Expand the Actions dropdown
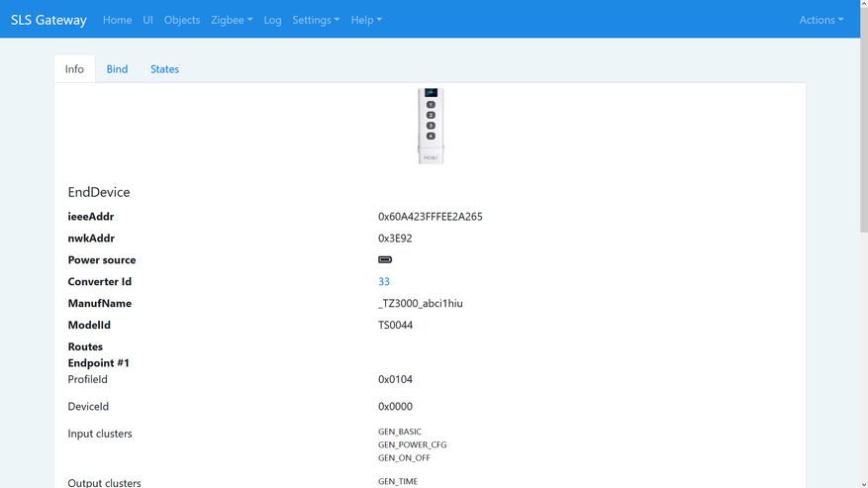This screenshot has width=868, height=488. [820, 20]
